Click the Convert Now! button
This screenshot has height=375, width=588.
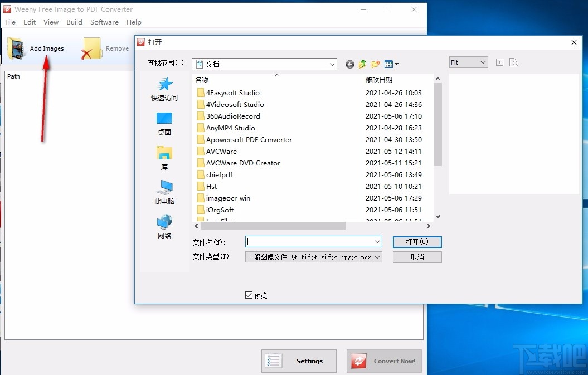[384, 361]
